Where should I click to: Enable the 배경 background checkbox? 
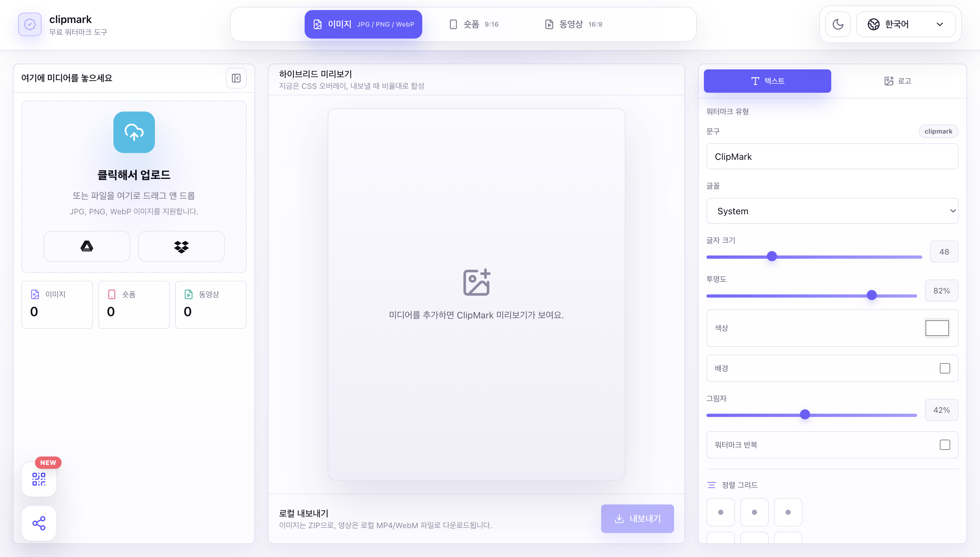(x=945, y=368)
